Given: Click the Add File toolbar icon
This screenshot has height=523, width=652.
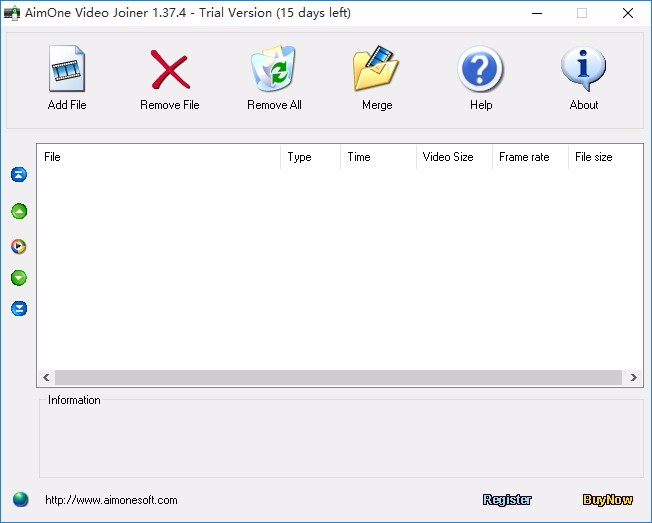Looking at the screenshot, I should [x=67, y=69].
